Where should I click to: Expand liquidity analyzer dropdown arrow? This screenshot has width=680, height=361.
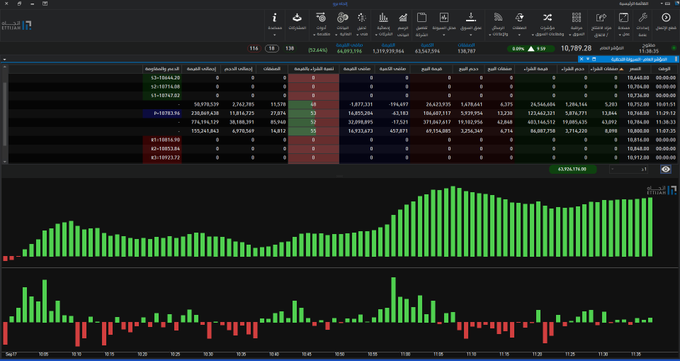click(x=444, y=34)
